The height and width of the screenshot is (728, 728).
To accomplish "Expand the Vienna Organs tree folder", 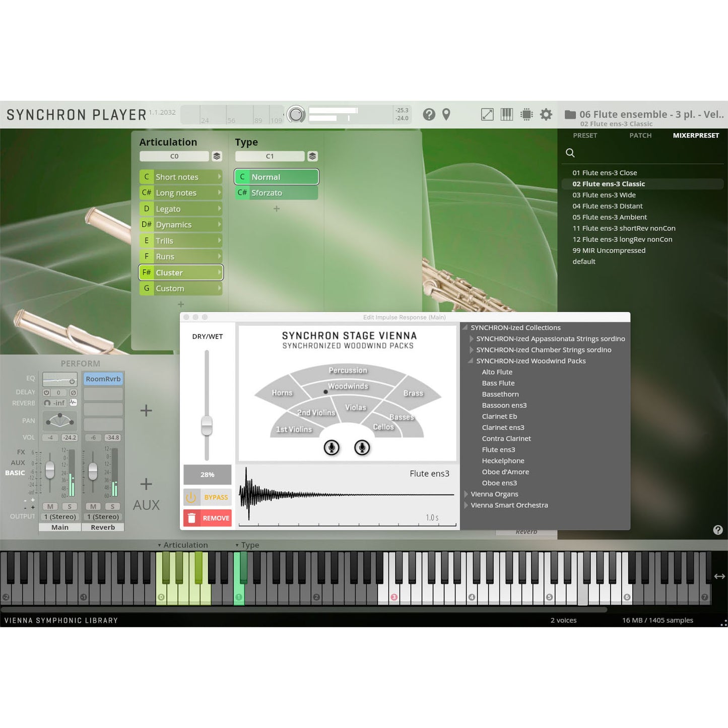I will (x=466, y=494).
